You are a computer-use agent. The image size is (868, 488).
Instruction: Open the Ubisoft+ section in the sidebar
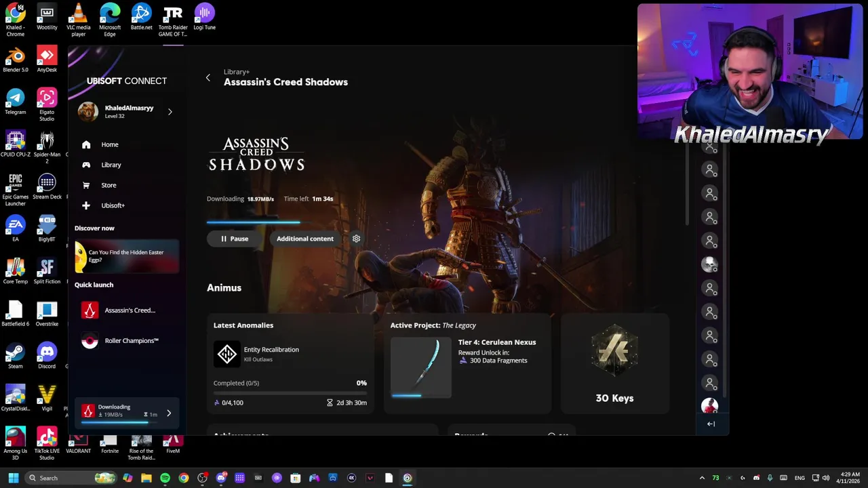click(103, 205)
